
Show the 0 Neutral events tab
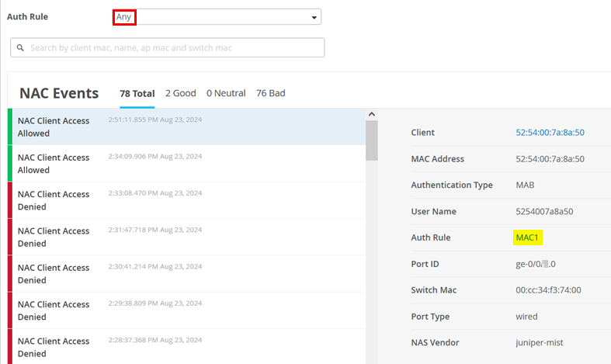coord(226,93)
